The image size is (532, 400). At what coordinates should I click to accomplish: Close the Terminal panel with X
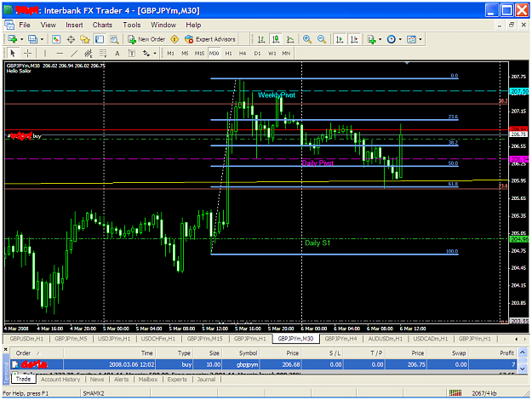pyautogui.click(x=5, y=349)
